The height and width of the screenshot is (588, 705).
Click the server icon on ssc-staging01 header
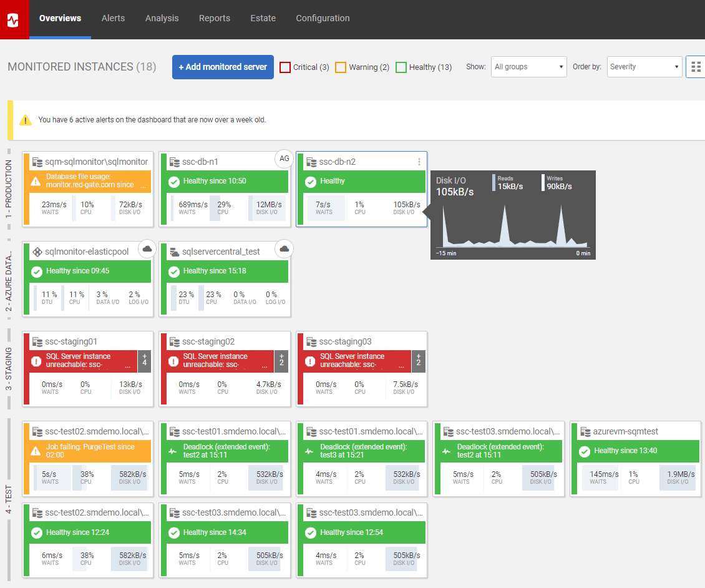coord(36,342)
